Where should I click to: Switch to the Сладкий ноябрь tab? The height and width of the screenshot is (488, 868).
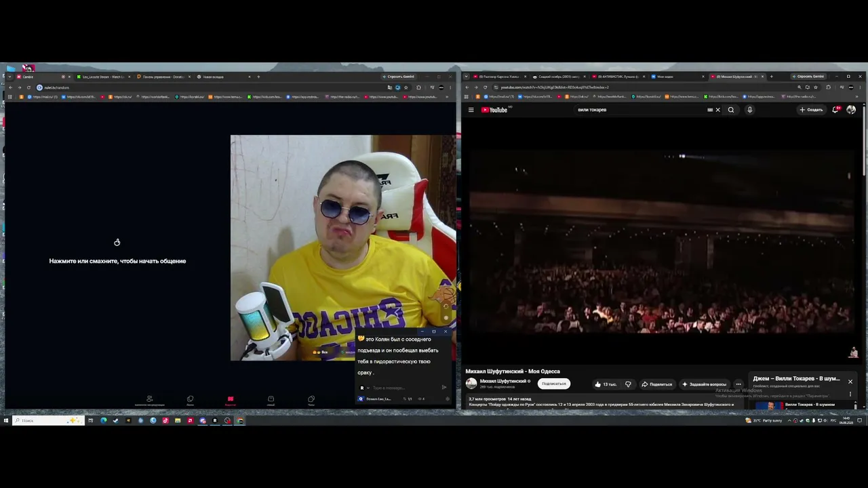(559, 77)
